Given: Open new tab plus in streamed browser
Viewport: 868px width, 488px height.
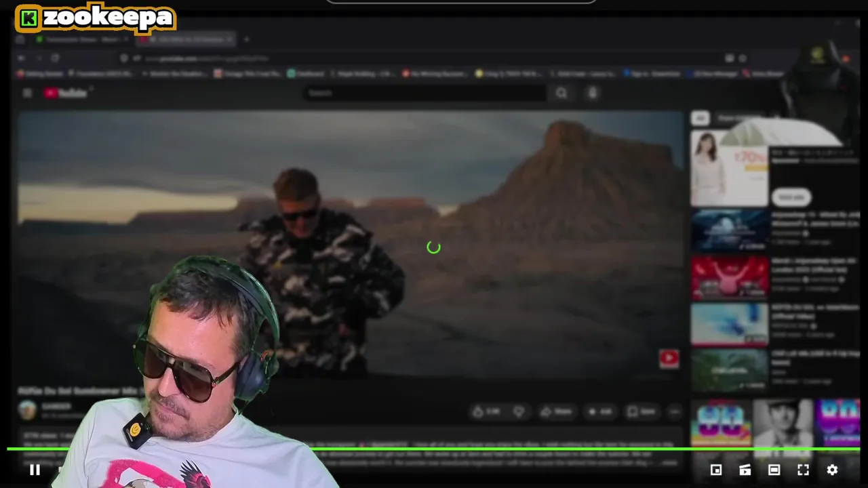Looking at the screenshot, I should [x=246, y=39].
